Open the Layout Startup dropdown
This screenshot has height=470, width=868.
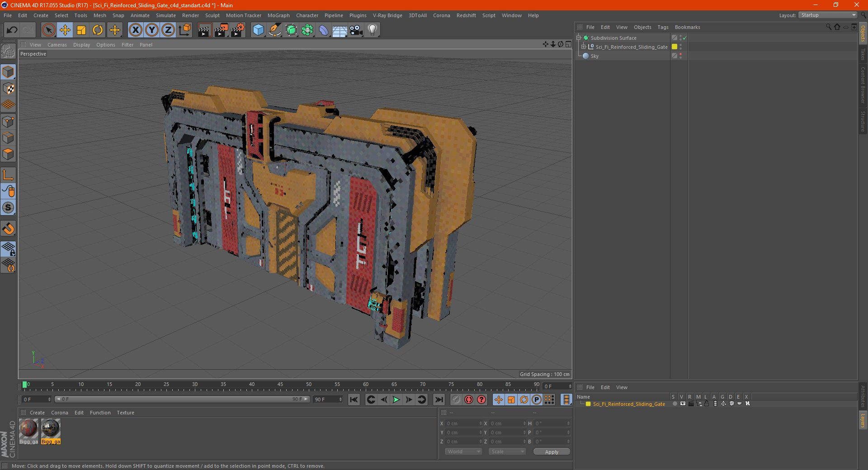[828, 15]
